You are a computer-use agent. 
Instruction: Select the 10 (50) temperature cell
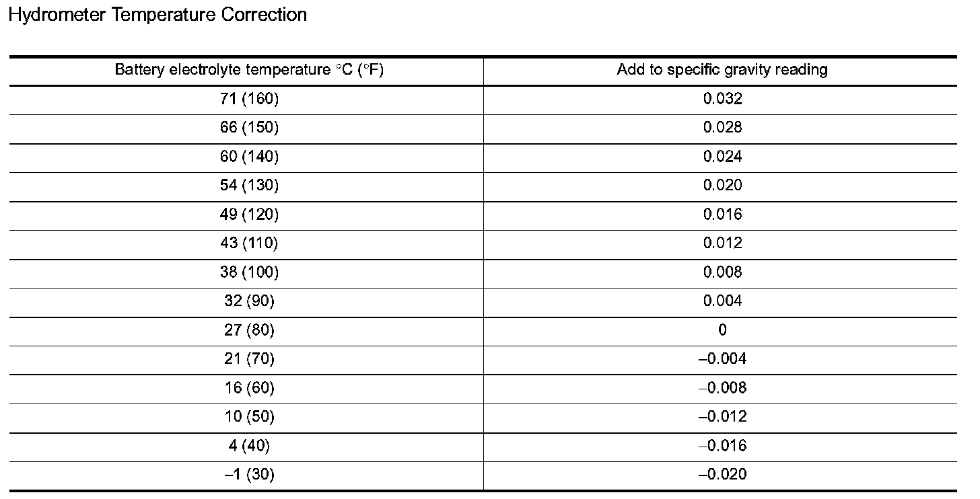click(x=249, y=417)
